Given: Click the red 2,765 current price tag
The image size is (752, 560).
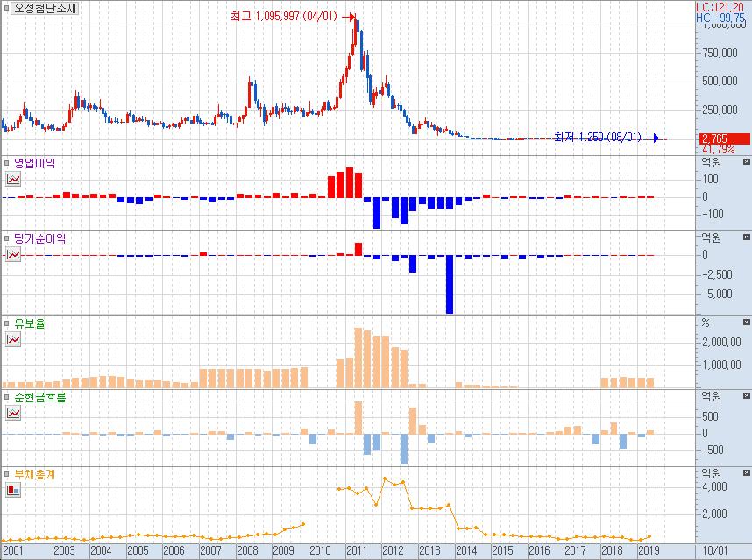Looking at the screenshot, I should coord(725,139).
